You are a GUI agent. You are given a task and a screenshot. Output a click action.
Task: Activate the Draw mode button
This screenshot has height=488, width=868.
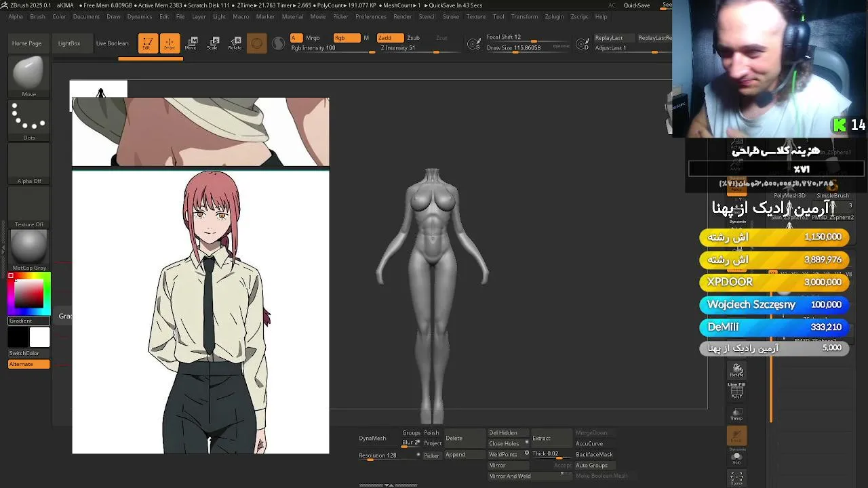pos(170,43)
